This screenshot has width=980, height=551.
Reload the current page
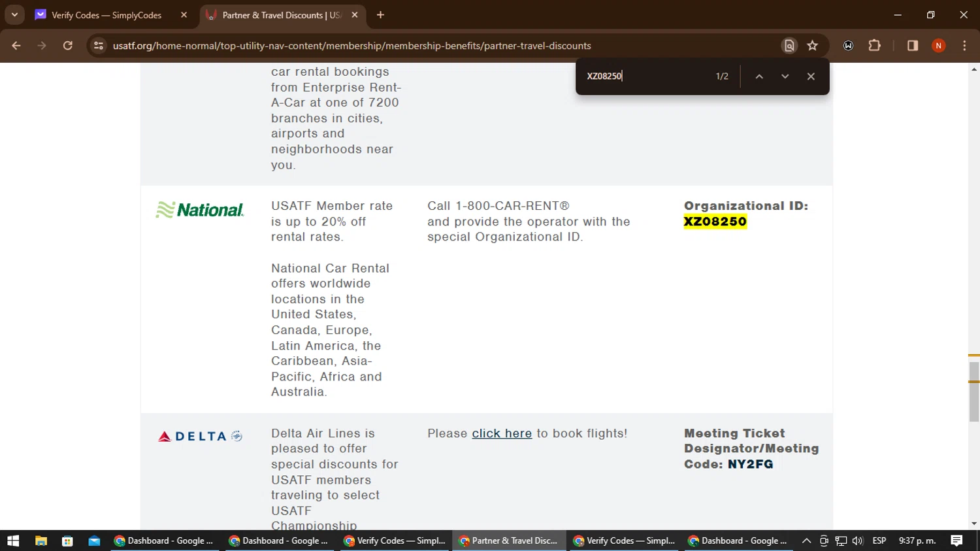(x=68, y=46)
